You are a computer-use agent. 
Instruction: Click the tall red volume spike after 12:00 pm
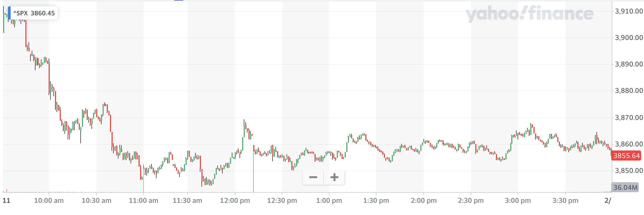coord(254,172)
